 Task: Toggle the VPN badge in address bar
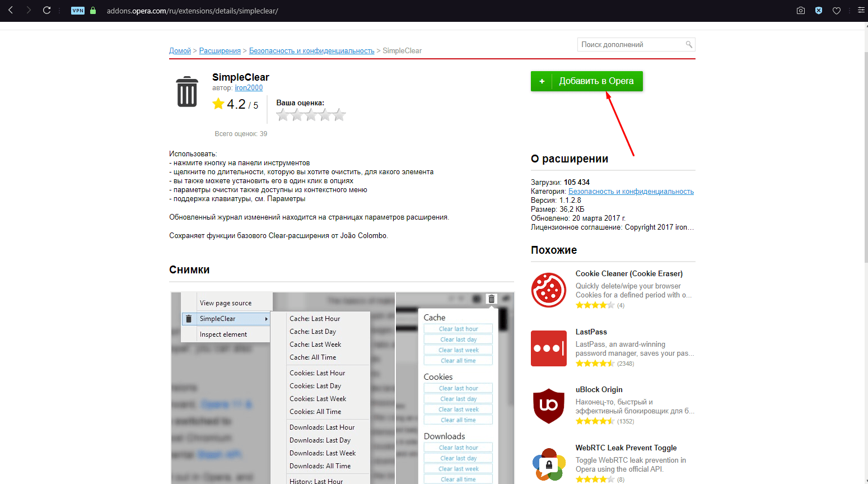pyautogui.click(x=78, y=11)
